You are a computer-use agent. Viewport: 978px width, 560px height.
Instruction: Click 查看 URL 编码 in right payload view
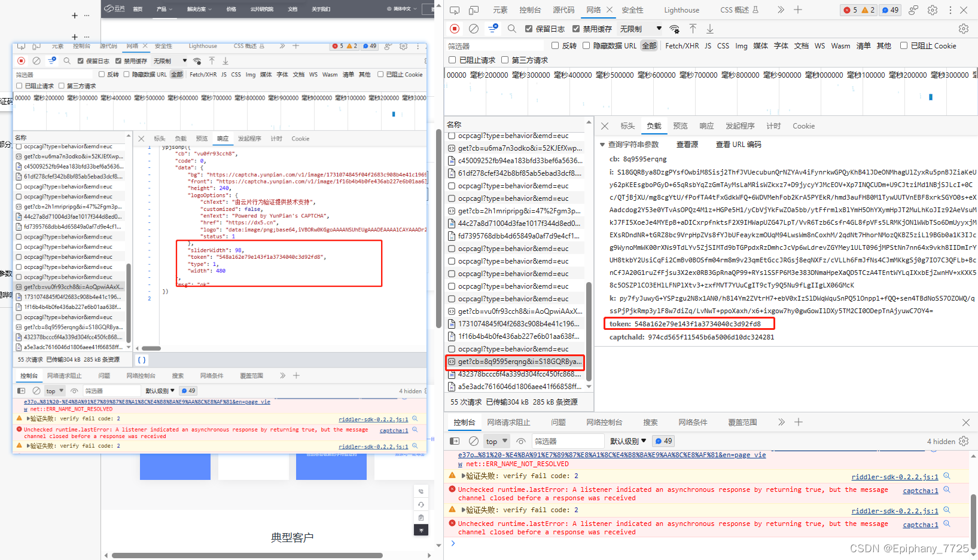[x=739, y=145]
